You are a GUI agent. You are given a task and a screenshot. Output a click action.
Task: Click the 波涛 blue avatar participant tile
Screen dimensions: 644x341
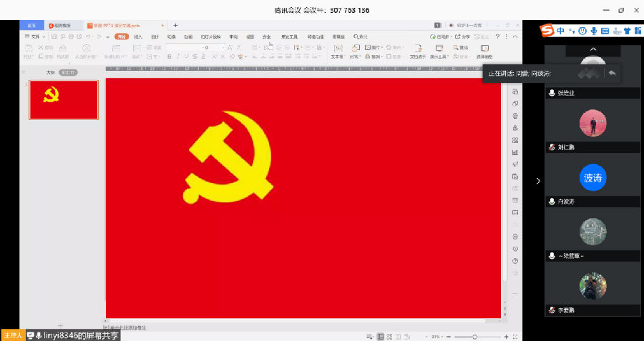pos(592,177)
